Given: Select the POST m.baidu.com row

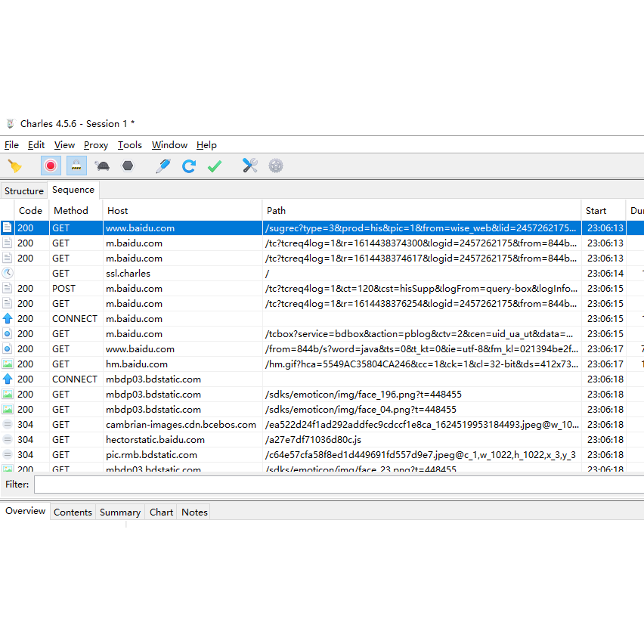Looking at the screenshot, I should click(x=322, y=288).
